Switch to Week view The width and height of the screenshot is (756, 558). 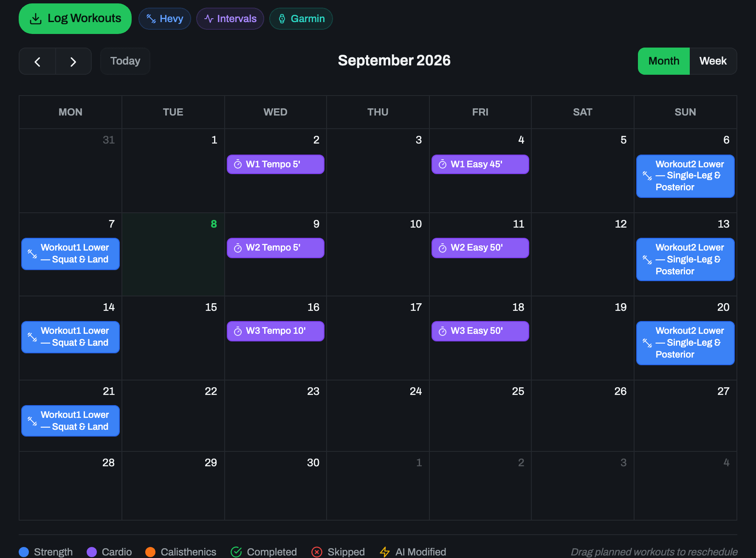click(713, 61)
